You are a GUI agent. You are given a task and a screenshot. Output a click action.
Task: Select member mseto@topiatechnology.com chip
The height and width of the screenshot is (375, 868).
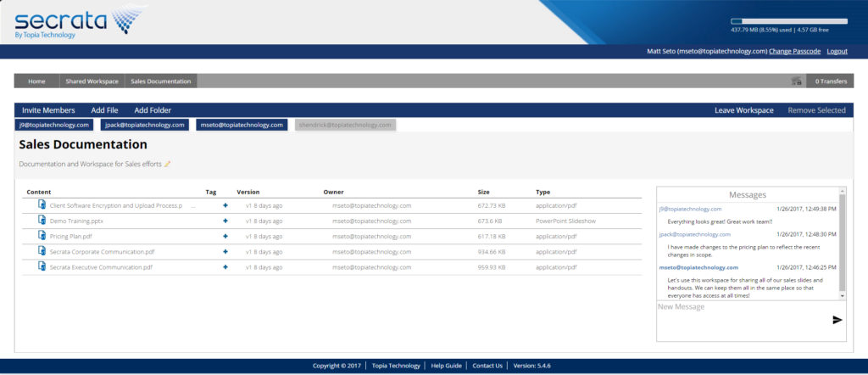point(242,125)
